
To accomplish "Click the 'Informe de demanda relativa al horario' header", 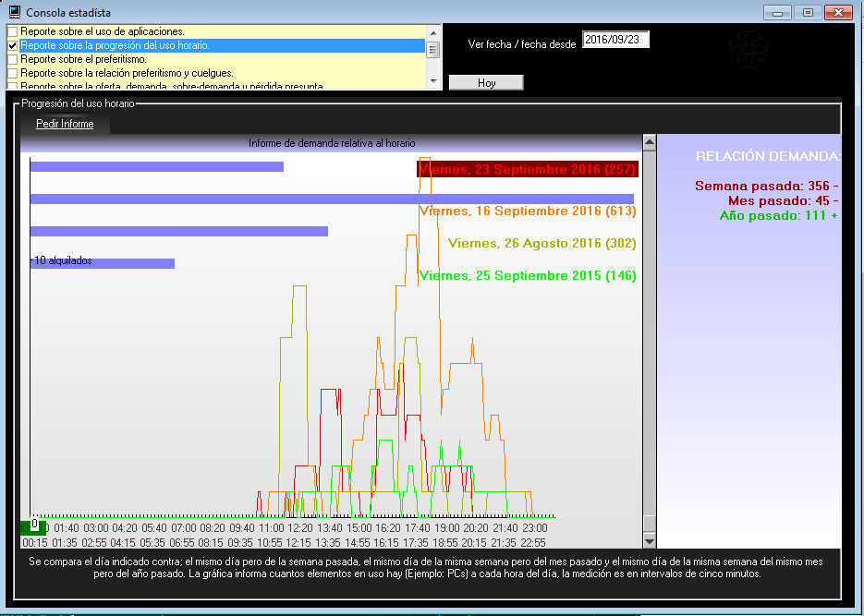I will point(332,143).
